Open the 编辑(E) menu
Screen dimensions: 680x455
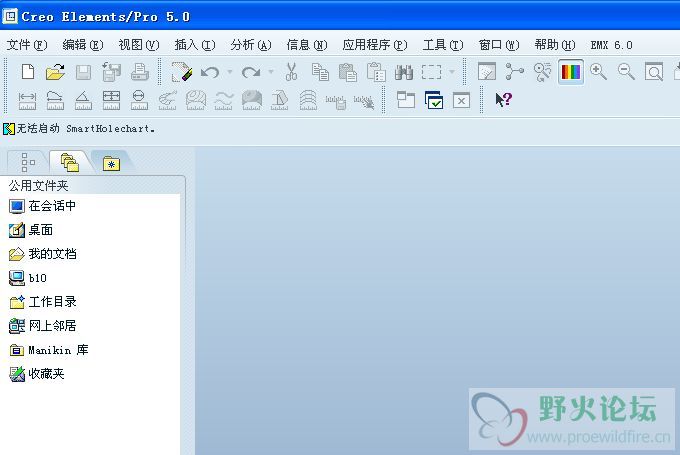83,45
